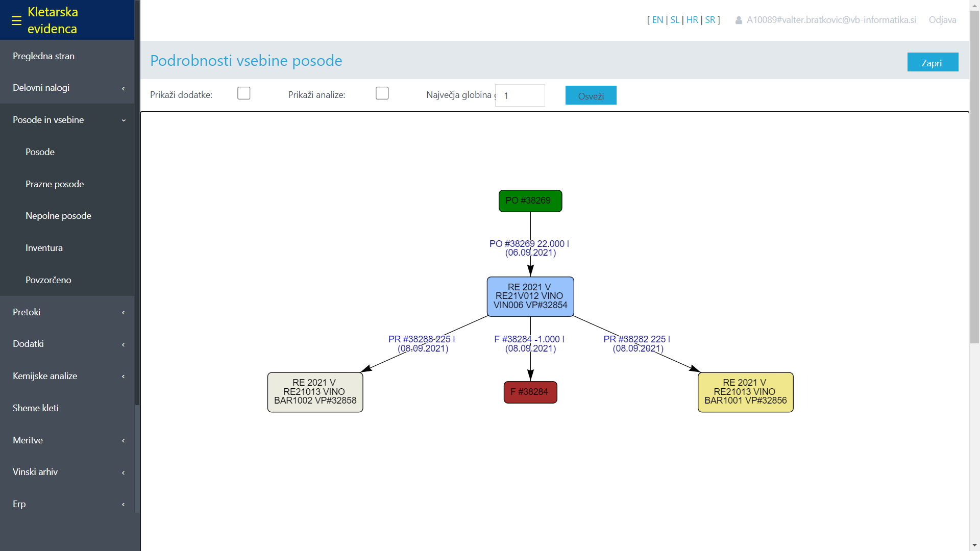Screen dimensions: 980x551
Task: Click the Kletarska evidenca title
Action: pyautogui.click(x=53, y=20)
